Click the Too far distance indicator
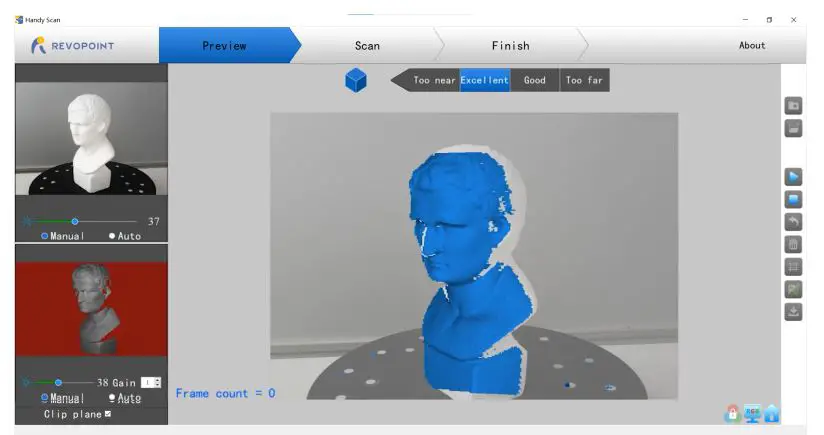 point(584,80)
